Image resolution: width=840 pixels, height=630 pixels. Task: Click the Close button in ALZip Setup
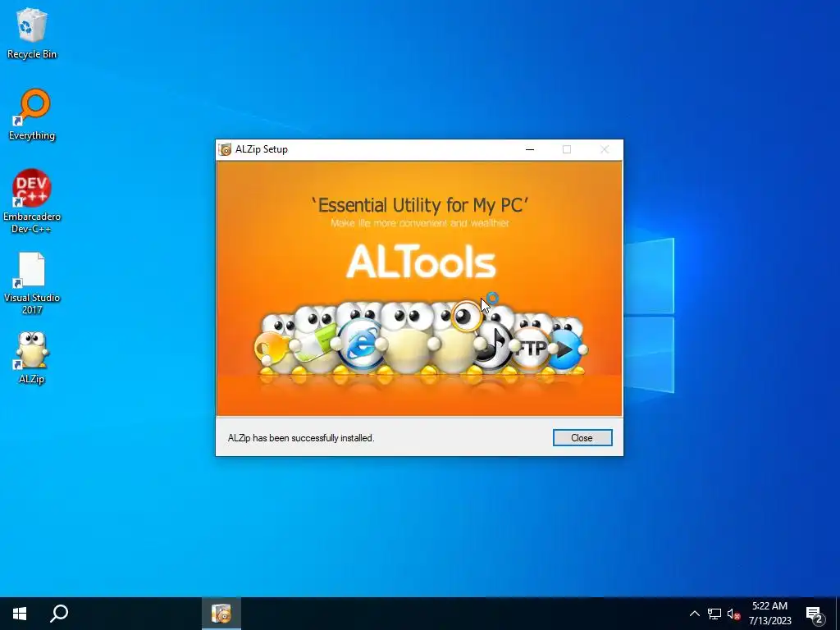(x=582, y=438)
